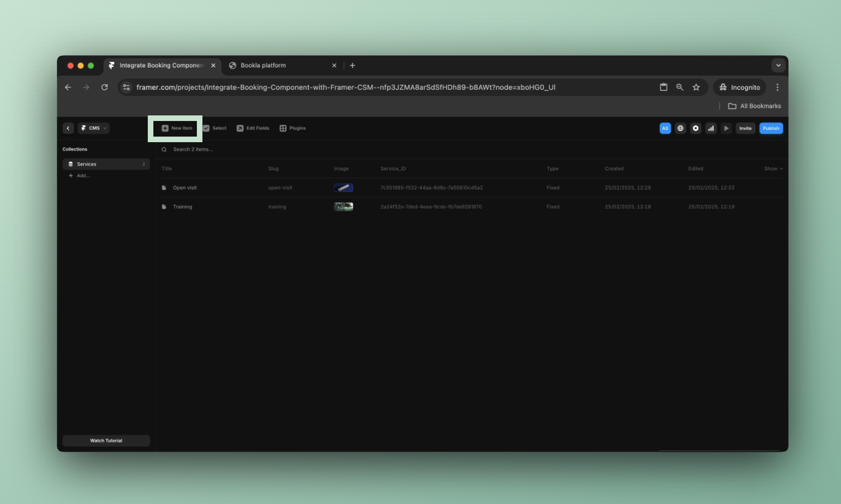Image resolution: width=841 pixels, height=504 pixels.
Task: Click the Service_ID starting 7c551985
Action: tap(432, 188)
